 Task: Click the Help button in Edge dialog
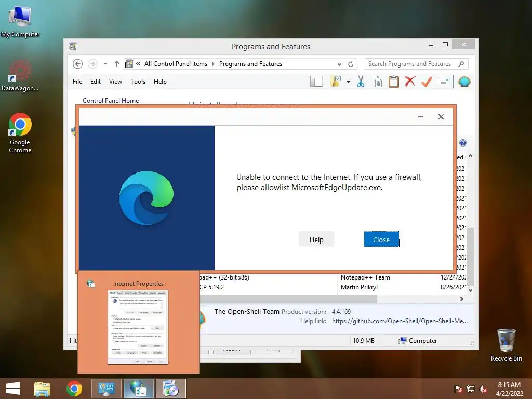pos(316,240)
